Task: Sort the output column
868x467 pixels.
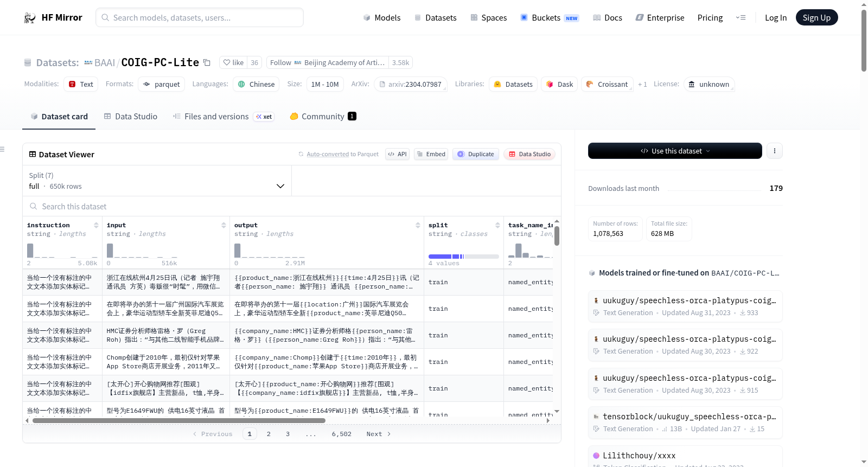Action: (418, 225)
